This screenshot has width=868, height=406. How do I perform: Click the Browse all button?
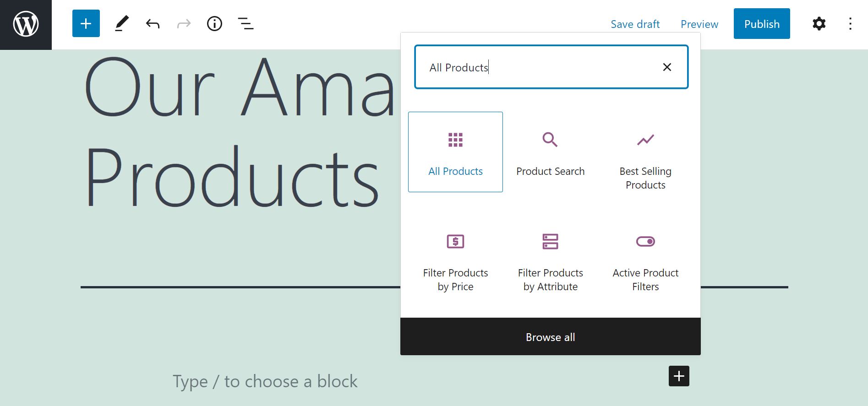point(550,337)
